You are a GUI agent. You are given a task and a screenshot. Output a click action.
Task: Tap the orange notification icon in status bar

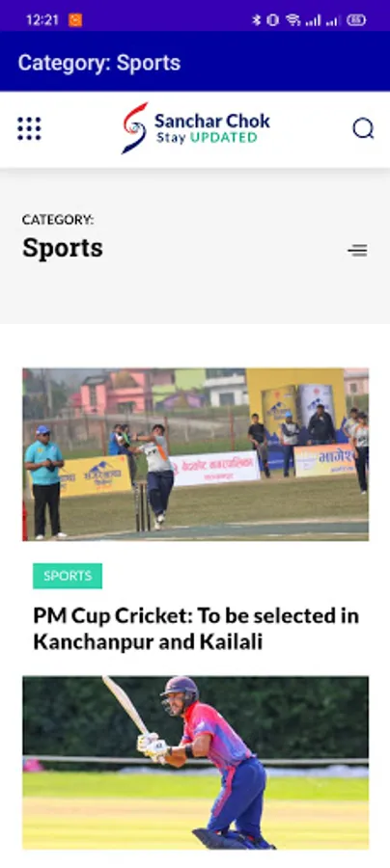[75, 20]
